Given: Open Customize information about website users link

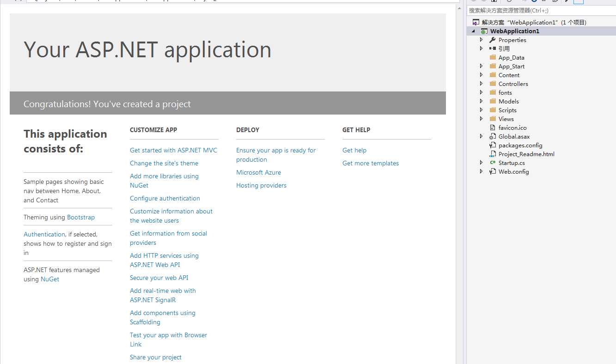Looking at the screenshot, I should click(171, 216).
